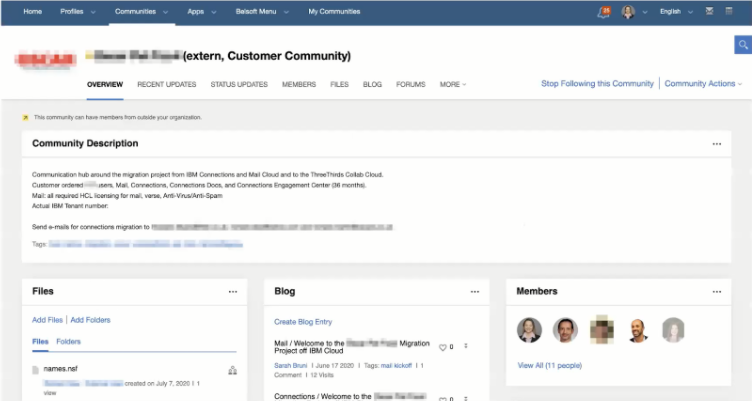Click Add Folders link

90,320
